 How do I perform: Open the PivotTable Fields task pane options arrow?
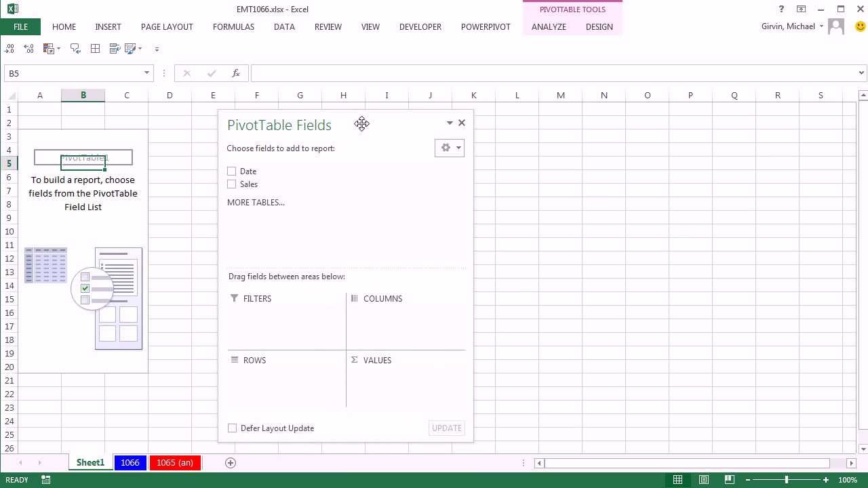[x=450, y=123]
